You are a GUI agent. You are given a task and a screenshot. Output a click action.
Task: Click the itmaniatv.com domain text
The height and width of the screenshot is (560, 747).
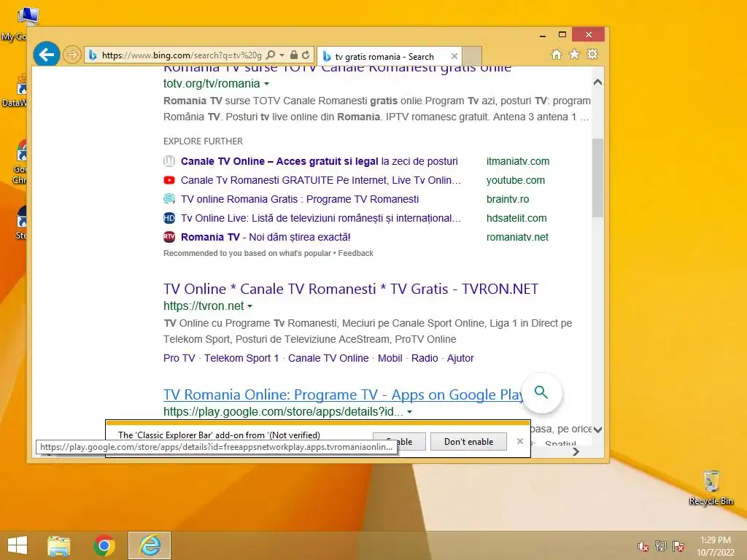tap(518, 161)
